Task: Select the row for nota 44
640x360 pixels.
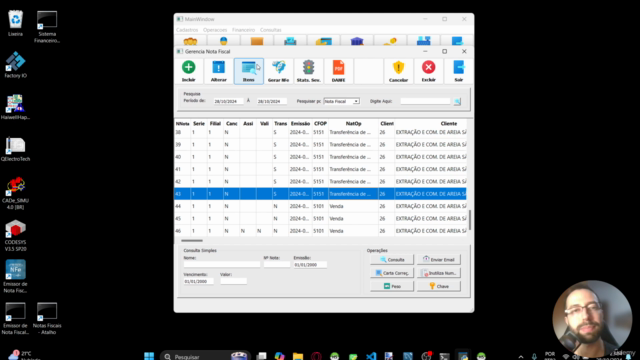Action: point(320,206)
